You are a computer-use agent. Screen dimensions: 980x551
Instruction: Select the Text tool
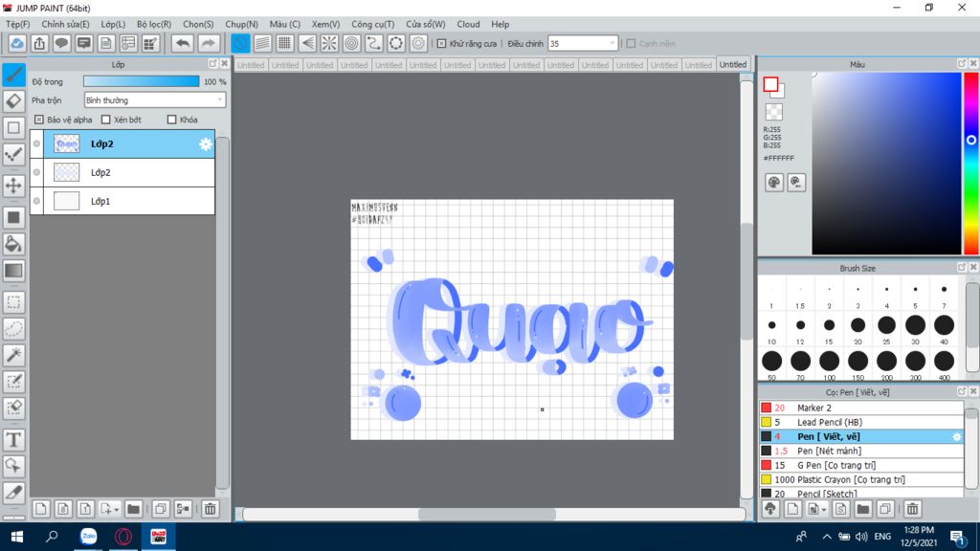(x=13, y=440)
